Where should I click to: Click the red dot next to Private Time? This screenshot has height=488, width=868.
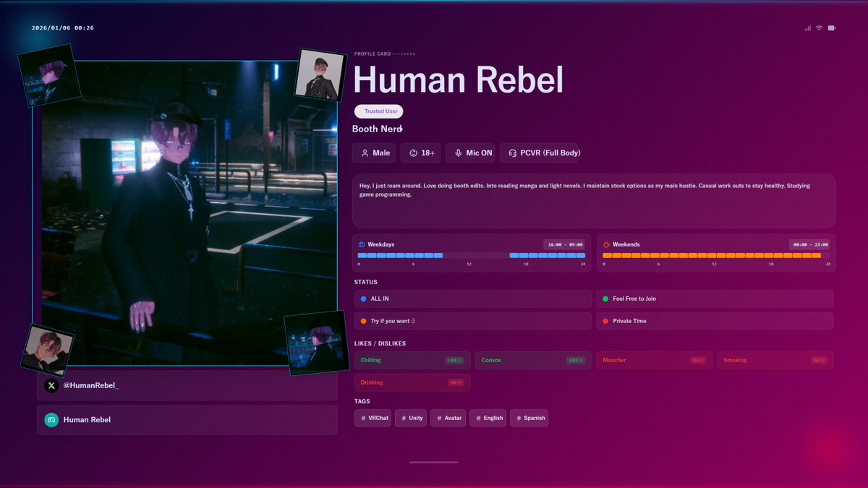605,321
